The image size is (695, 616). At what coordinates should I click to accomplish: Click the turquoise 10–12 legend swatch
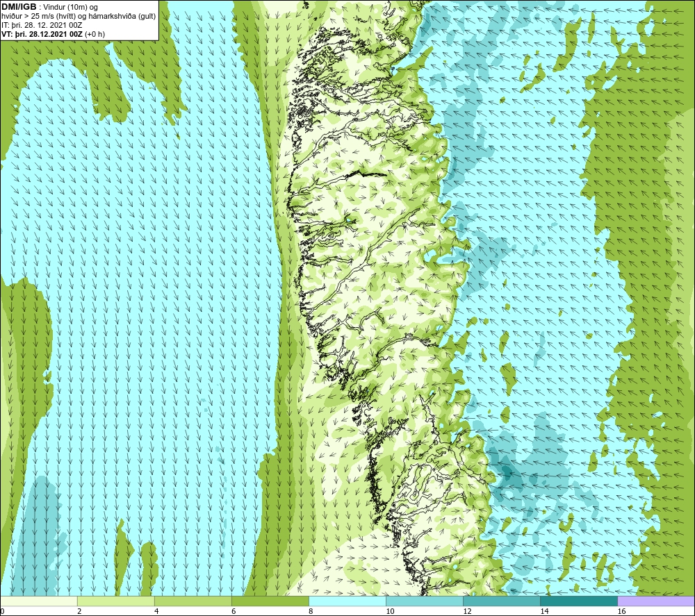425,601
